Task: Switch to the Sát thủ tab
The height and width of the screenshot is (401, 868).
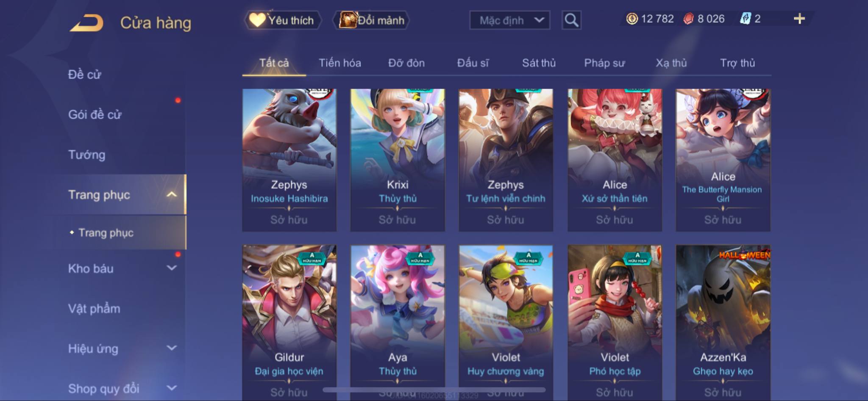Action: click(x=539, y=63)
